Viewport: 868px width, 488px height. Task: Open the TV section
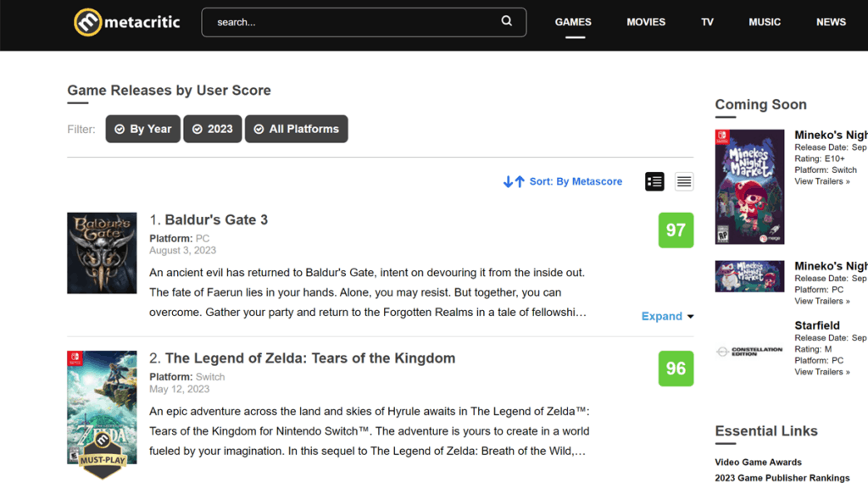[x=707, y=22]
